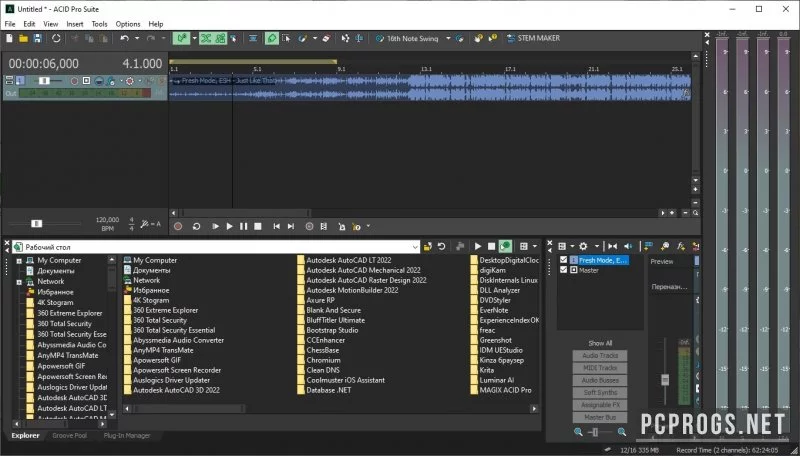Open STEM MAKER
800x456 pixels.
(x=533, y=38)
